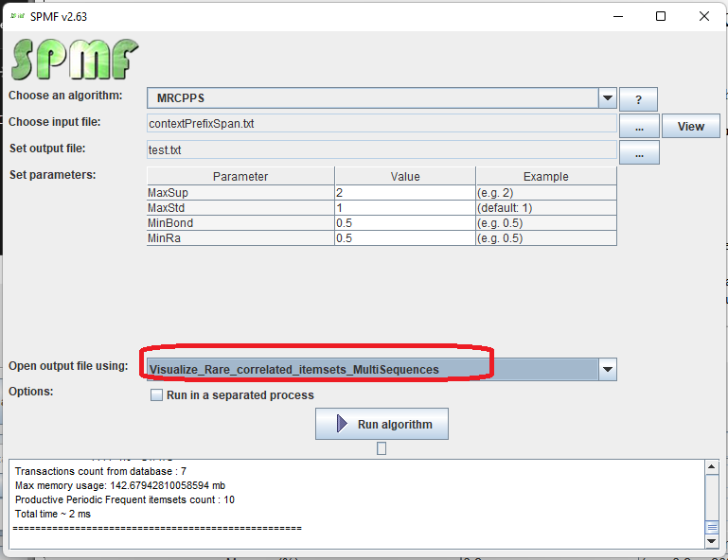Click the Run algorithm button
Viewport: 728px width, 560px height.
[x=382, y=425]
